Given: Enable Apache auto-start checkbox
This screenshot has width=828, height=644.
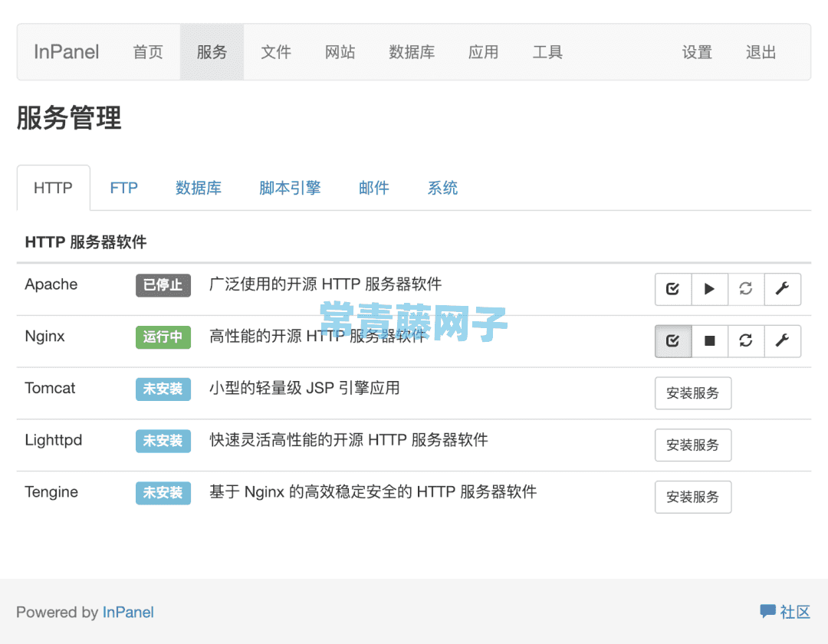Looking at the screenshot, I should [672, 289].
